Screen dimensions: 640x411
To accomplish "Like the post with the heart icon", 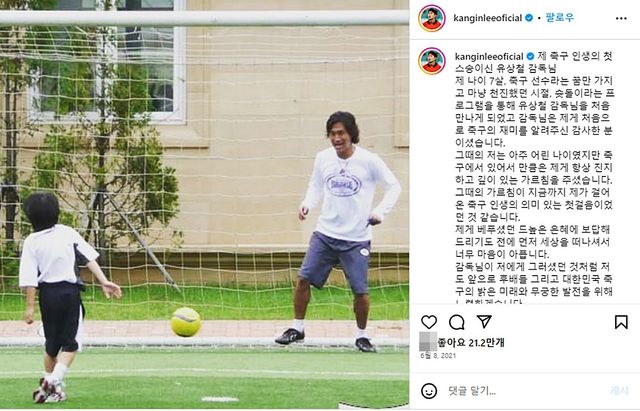I will coord(429,322).
